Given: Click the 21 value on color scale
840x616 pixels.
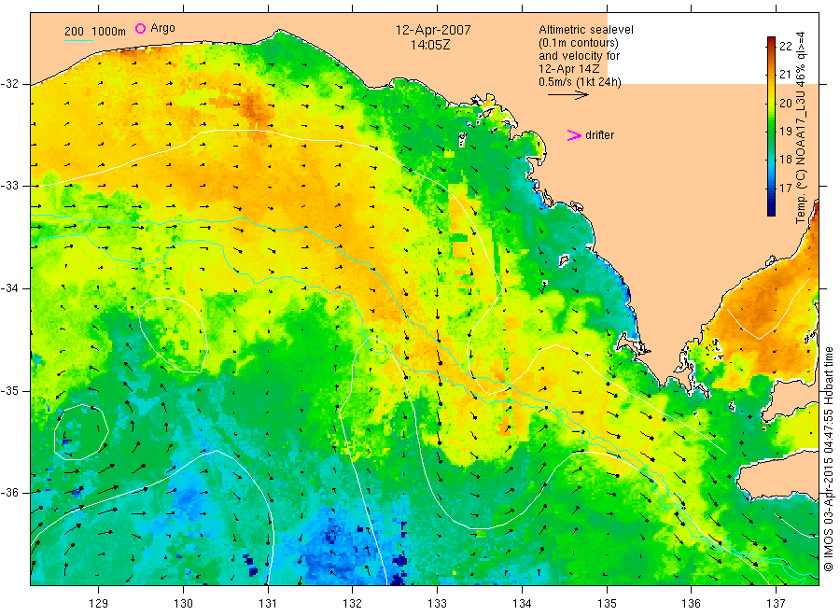Looking at the screenshot, I should tap(785, 75).
